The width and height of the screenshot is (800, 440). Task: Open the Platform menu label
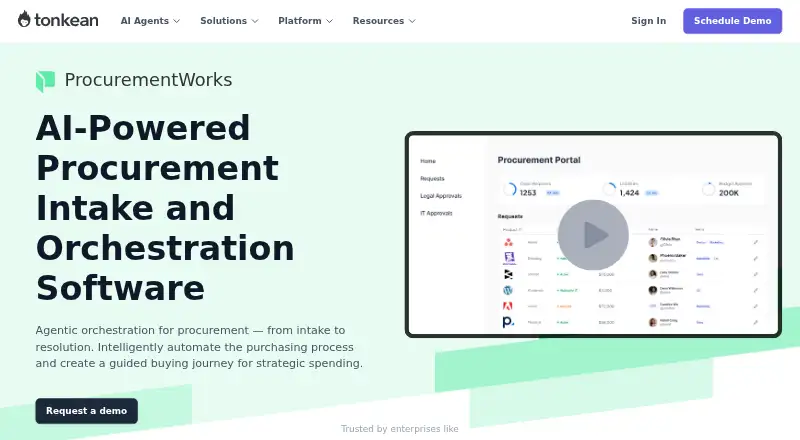click(x=299, y=21)
